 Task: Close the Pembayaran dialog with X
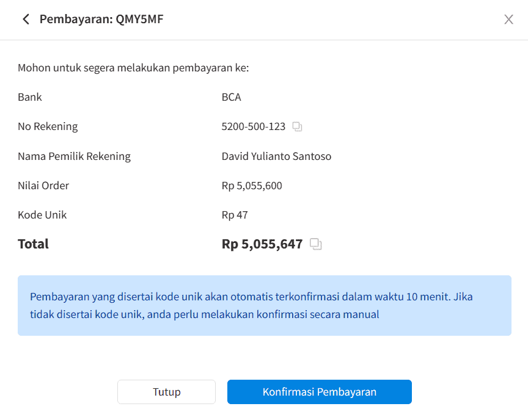click(508, 20)
